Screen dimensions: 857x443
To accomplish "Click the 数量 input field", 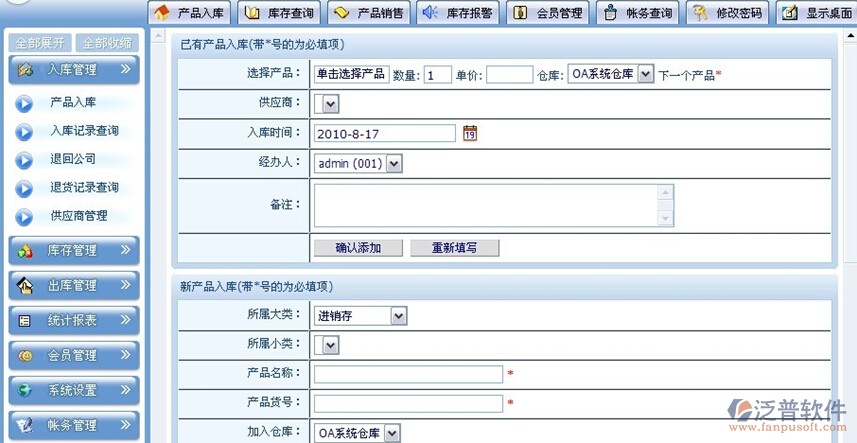I will (438, 75).
